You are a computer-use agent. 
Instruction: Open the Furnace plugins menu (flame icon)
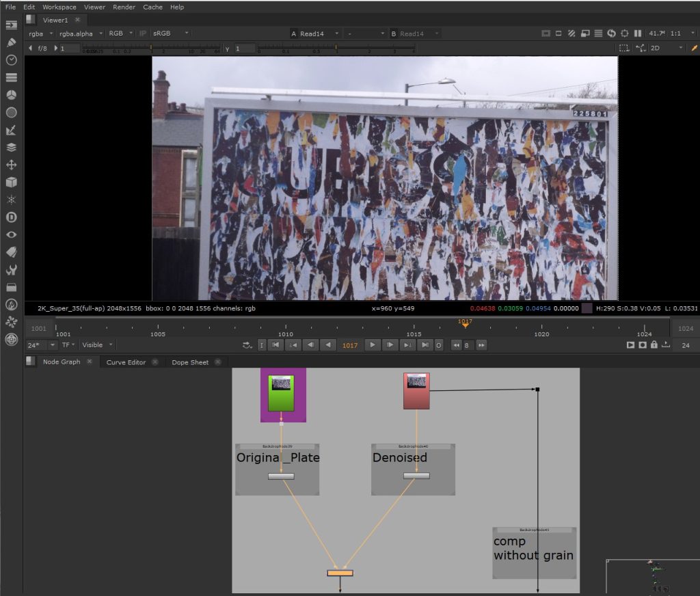tap(11, 304)
